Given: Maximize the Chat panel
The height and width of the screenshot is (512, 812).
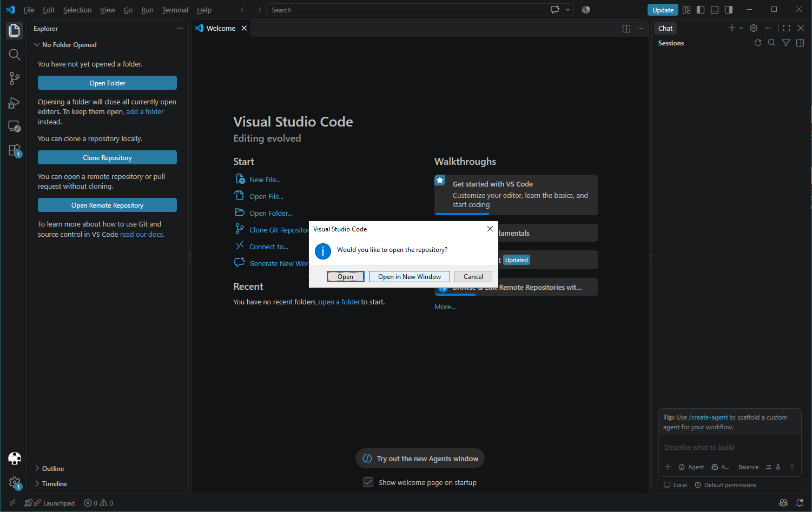Looking at the screenshot, I should 787,28.
